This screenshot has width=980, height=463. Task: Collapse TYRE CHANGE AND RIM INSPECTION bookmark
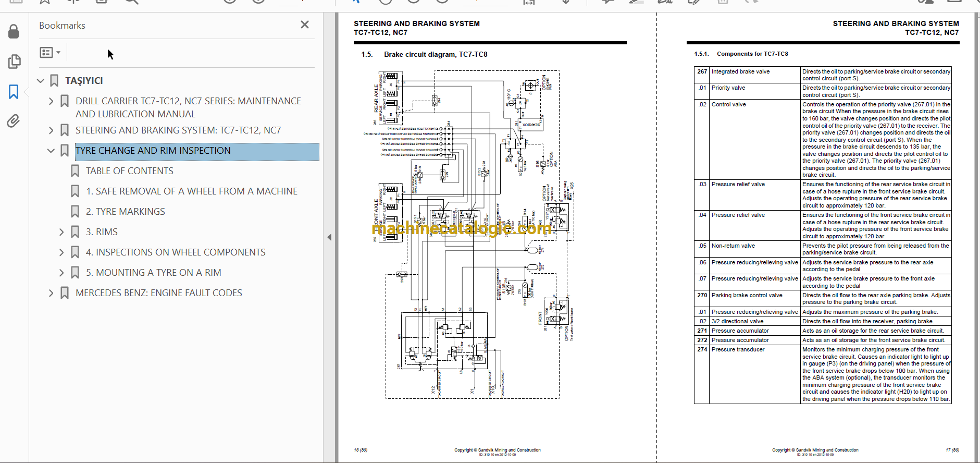tap(51, 151)
